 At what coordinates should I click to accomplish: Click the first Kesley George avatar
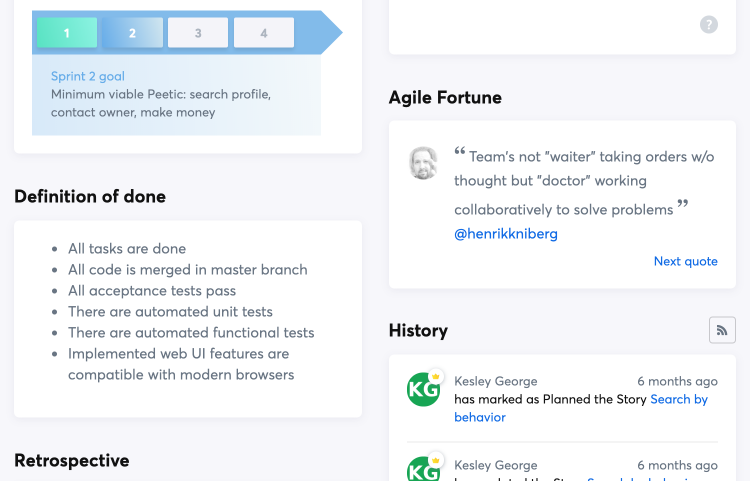[424, 389]
